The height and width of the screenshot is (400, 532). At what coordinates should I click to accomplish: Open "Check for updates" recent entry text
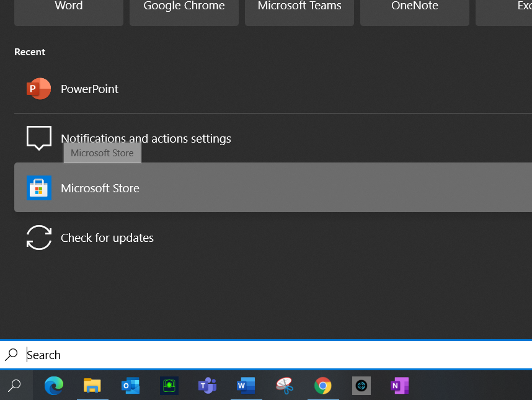coord(107,238)
